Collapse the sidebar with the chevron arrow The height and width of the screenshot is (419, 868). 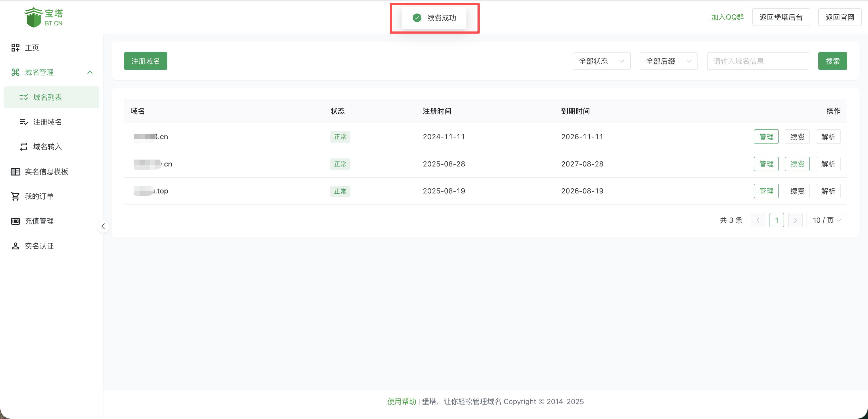[x=103, y=226]
